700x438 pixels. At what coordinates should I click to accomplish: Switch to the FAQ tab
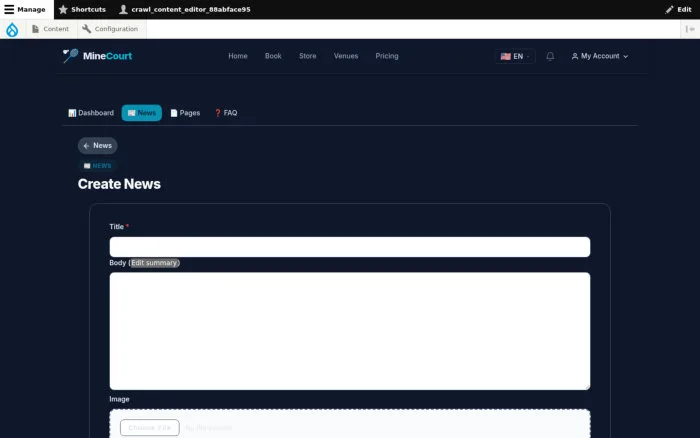click(x=226, y=113)
